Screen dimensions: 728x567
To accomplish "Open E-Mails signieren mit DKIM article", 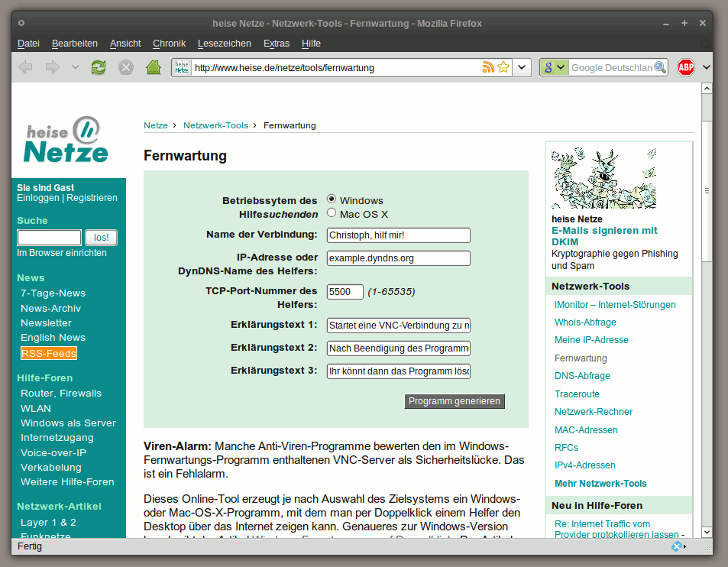I will tap(604, 236).
